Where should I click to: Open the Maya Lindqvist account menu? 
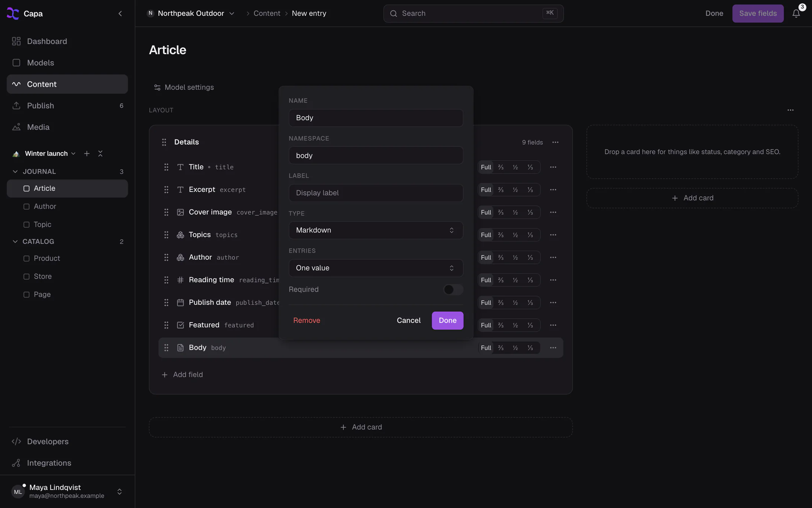pos(67,491)
